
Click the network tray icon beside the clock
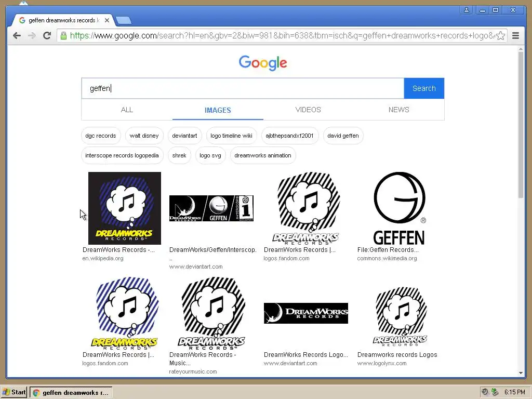495,392
